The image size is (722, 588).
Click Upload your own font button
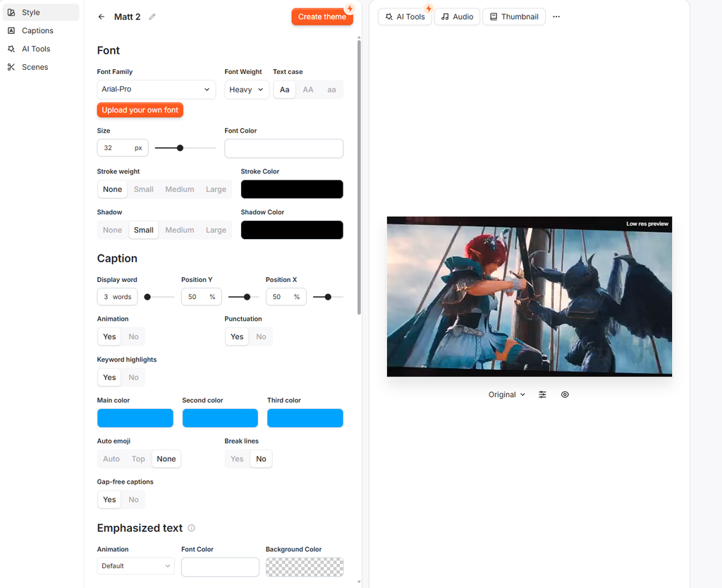(140, 110)
